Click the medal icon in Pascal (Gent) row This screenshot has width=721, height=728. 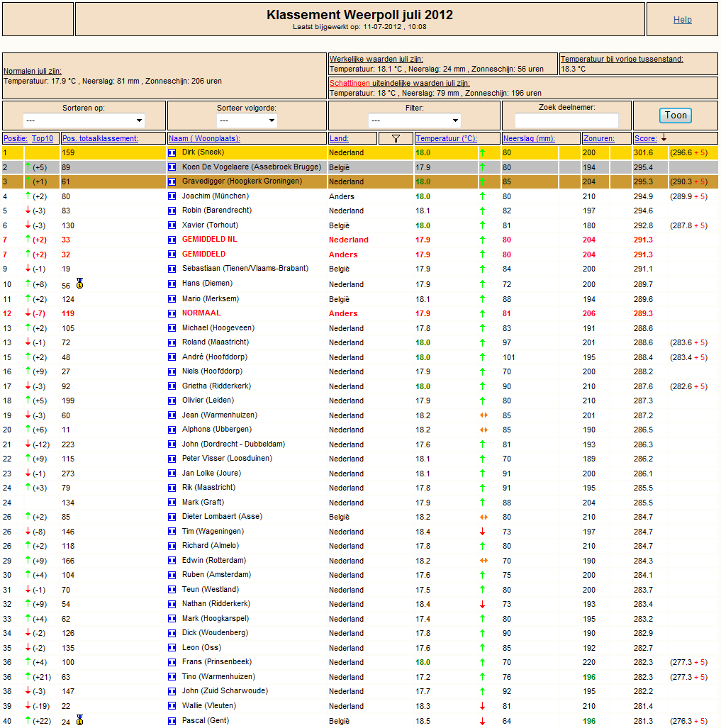[x=80, y=720]
